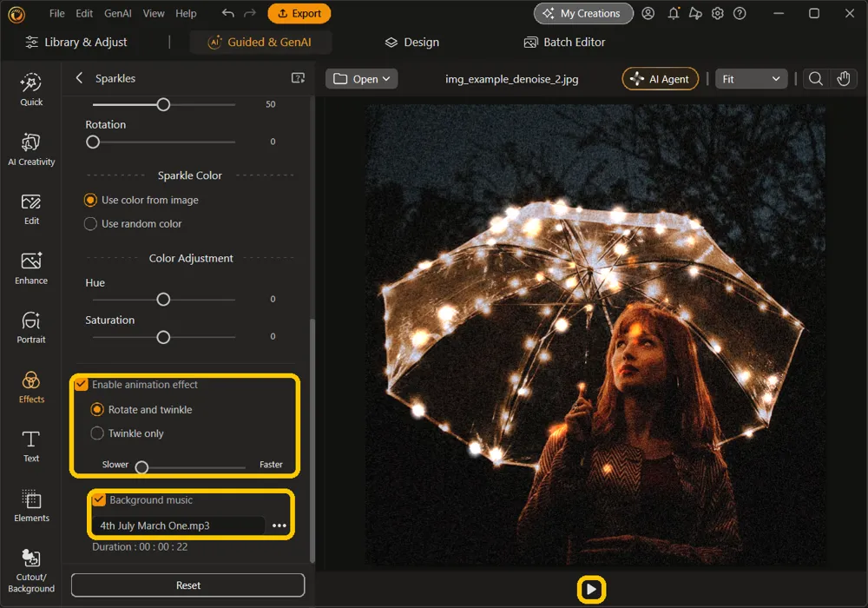This screenshot has width=868, height=608.
Task: Open AI Creativity in the sidebar
Action: pyautogui.click(x=31, y=149)
